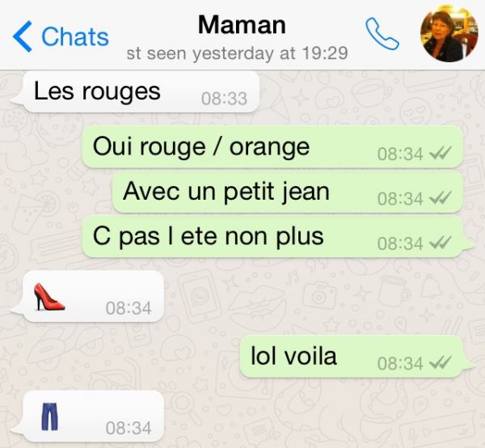Screen dimensions: 485x448
Task: Tap the 'Avec un petit jean' message
Action: tap(287, 192)
